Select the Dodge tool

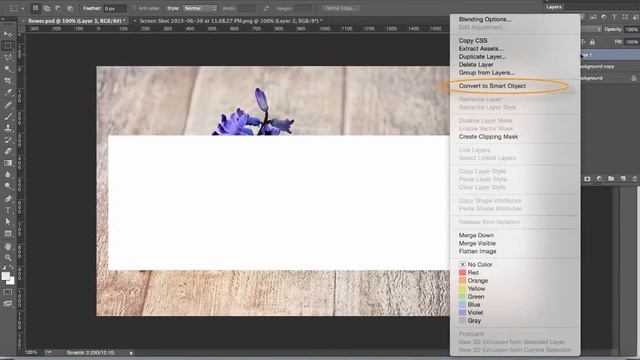pos(8,186)
